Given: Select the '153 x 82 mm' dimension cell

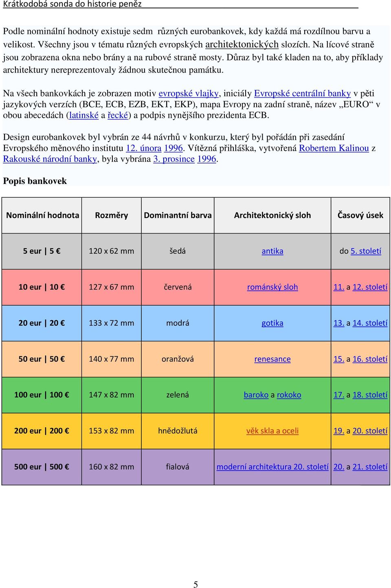Looking at the screenshot, I should click(x=112, y=431).
